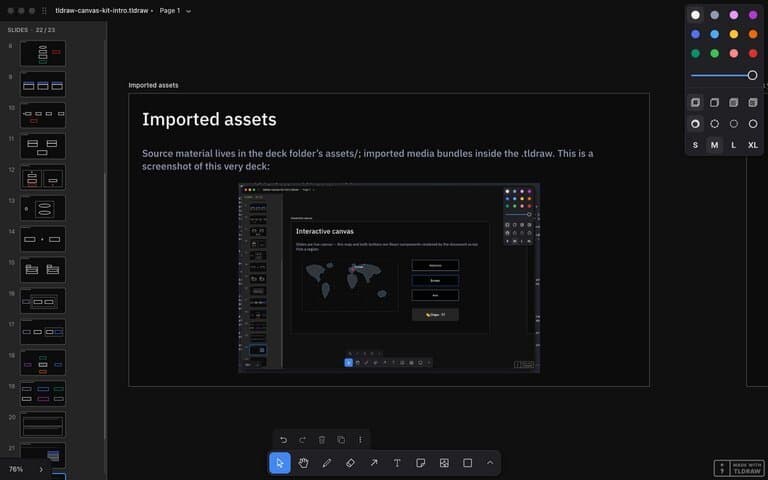Click the 'Imported assets' frame label
Image resolution: width=768 pixels, height=480 pixels.
[x=153, y=85]
